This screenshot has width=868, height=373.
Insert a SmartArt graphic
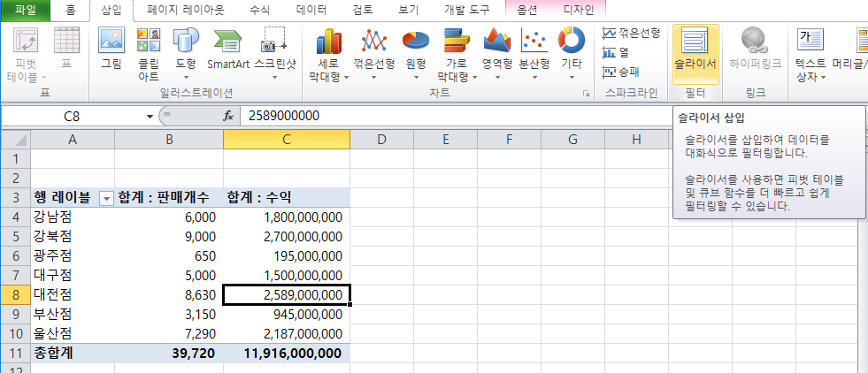228,49
